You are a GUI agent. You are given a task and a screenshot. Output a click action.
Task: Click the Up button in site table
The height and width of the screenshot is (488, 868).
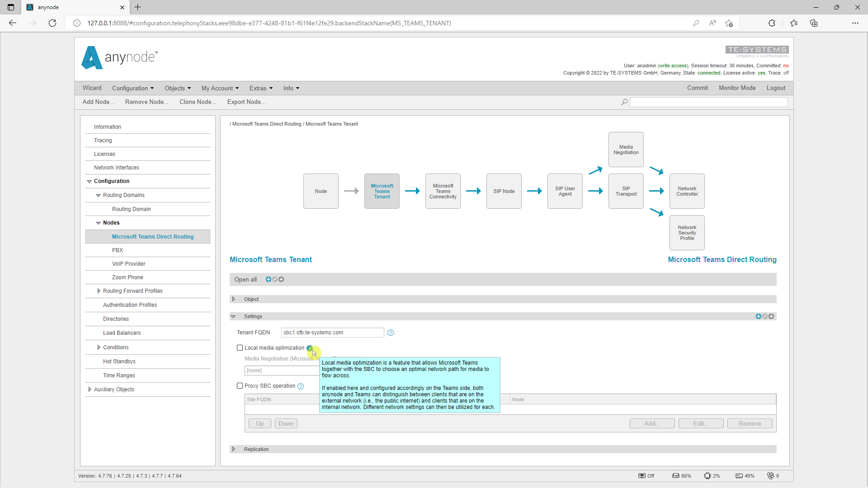[x=260, y=424]
